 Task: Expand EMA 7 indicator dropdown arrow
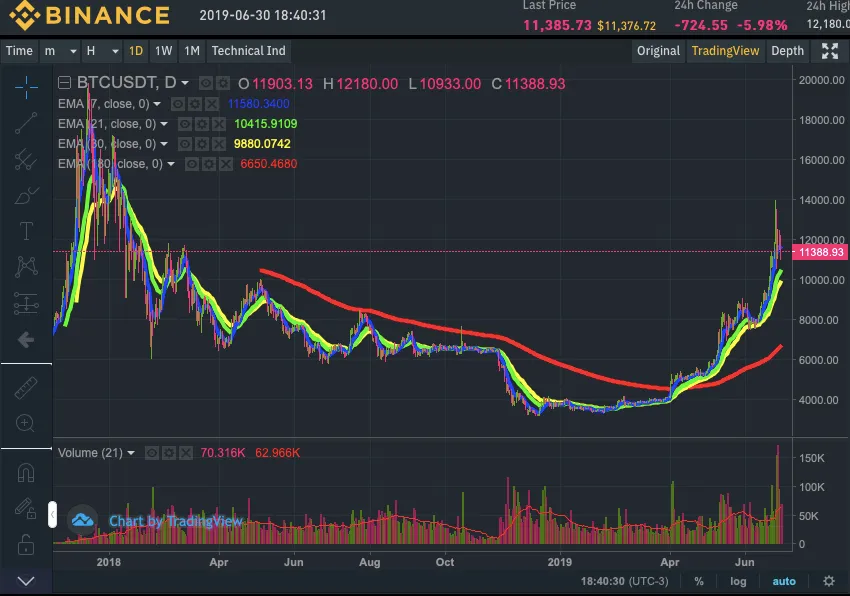click(157, 104)
